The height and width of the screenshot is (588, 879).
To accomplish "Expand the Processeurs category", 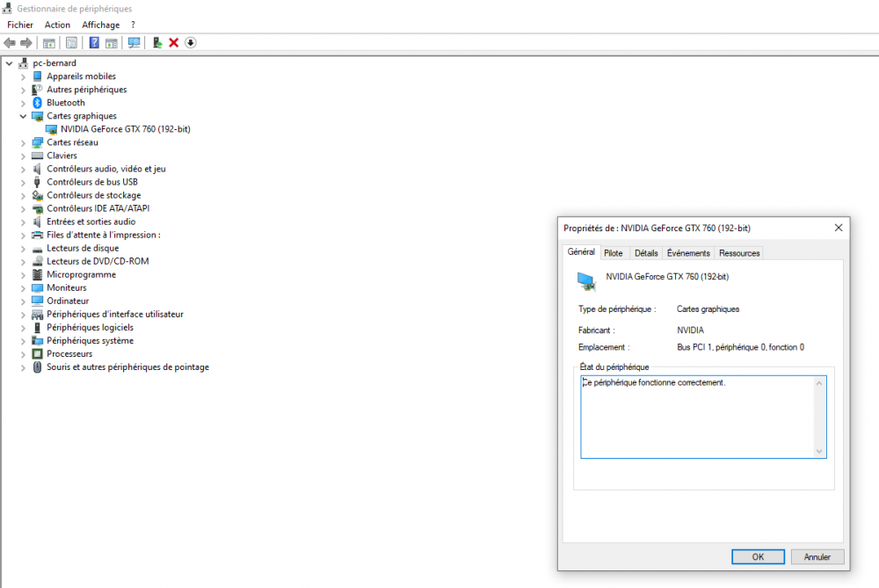I will pyautogui.click(x=24, y=354).
